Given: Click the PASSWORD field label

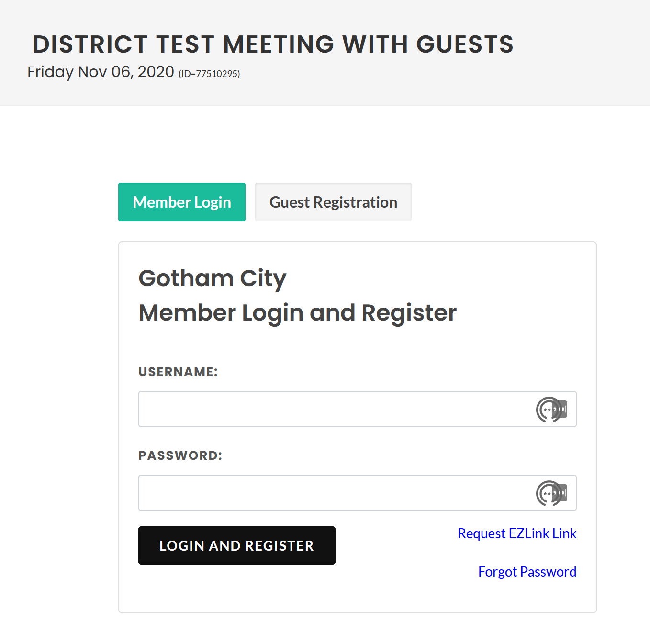Looking at the screenshot, I should click(180, 455).
